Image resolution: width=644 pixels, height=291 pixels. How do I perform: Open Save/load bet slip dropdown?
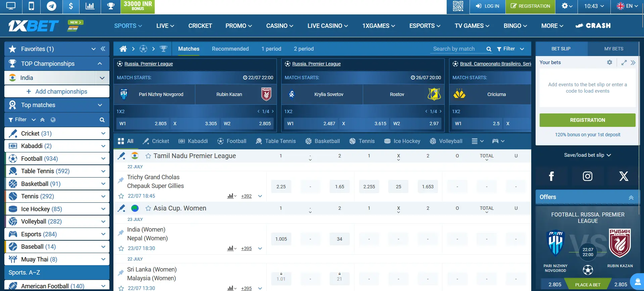(x=587, y=155)
